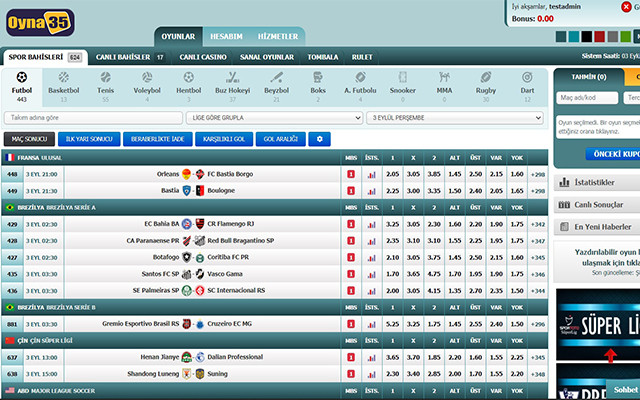Image resolution: width=640 pixels, height=400 pixels.
Task: Switch to the OYUNLAR tab
Action: tap(178, 37)
